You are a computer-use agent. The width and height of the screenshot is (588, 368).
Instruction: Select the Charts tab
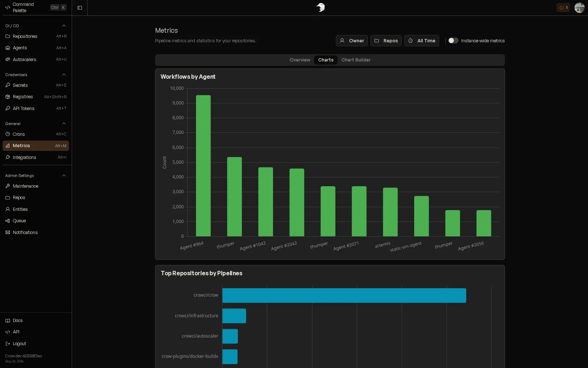pos(326,60)
